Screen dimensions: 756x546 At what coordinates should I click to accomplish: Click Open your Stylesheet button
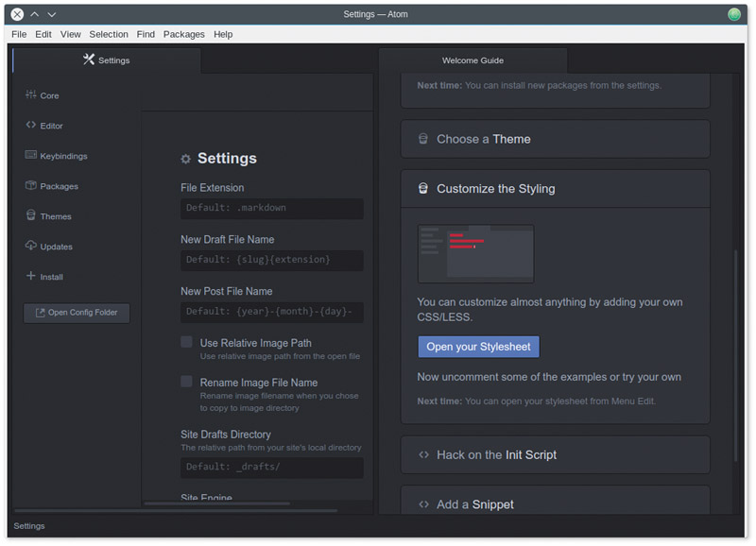tap(478, 347)
